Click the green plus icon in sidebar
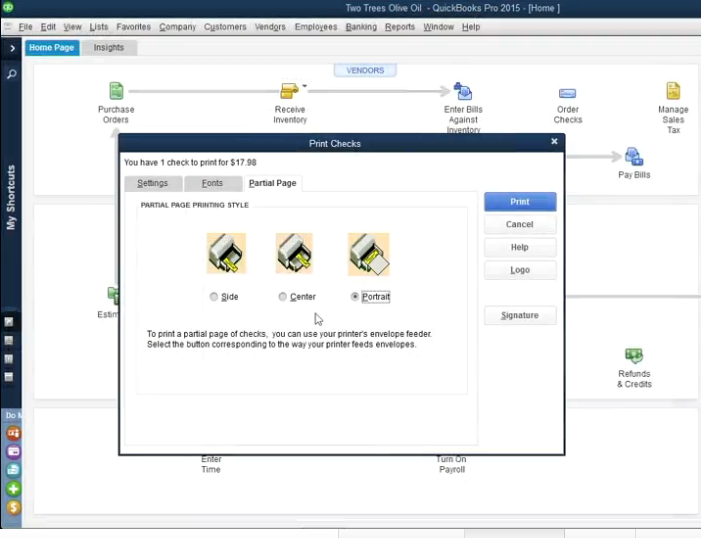Viewport: 701px width, 538px height. 13,489
